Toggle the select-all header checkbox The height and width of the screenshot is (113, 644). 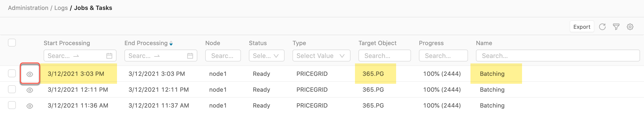pyautogui.click(x=12, y=43)
